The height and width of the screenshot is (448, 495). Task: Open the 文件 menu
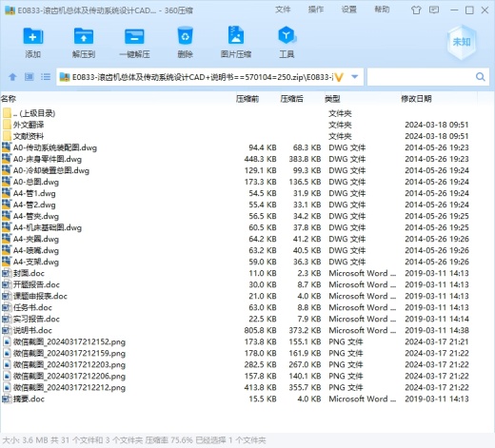[283, 10]
